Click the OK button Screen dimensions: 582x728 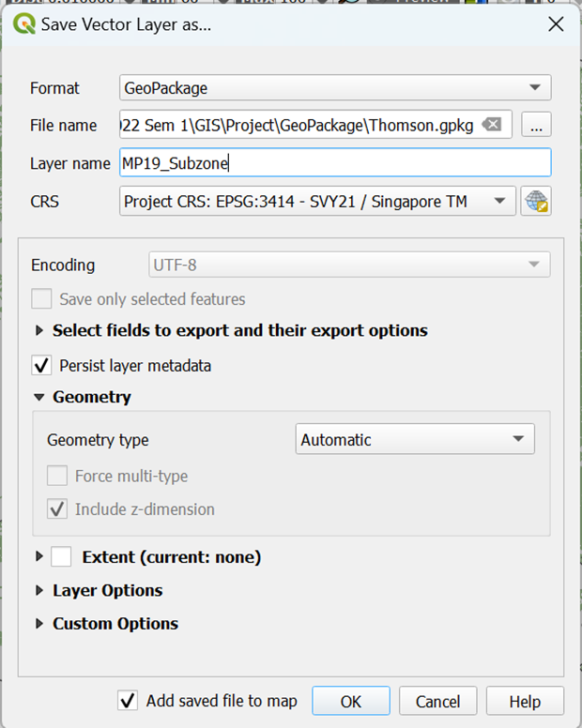click(350, 701)
